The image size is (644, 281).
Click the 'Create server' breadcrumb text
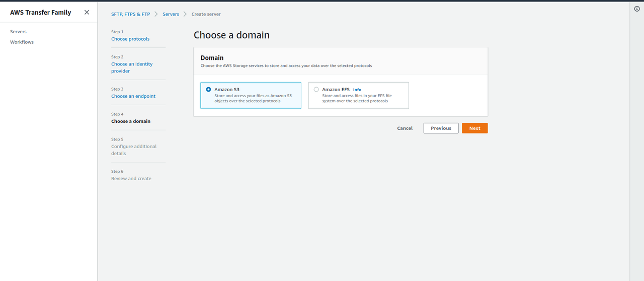[x=206, y=14]
